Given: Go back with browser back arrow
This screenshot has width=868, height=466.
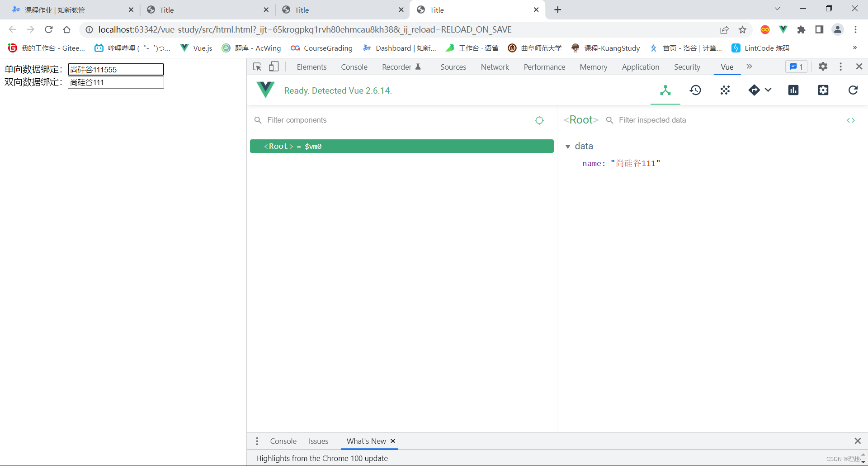Looking at the screenshot, I should 12,29.
